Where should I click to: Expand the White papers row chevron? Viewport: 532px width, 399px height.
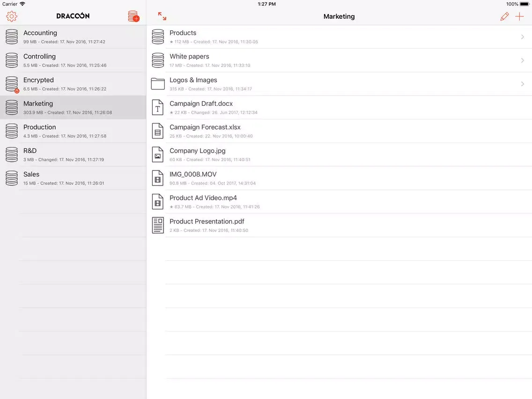523,60
